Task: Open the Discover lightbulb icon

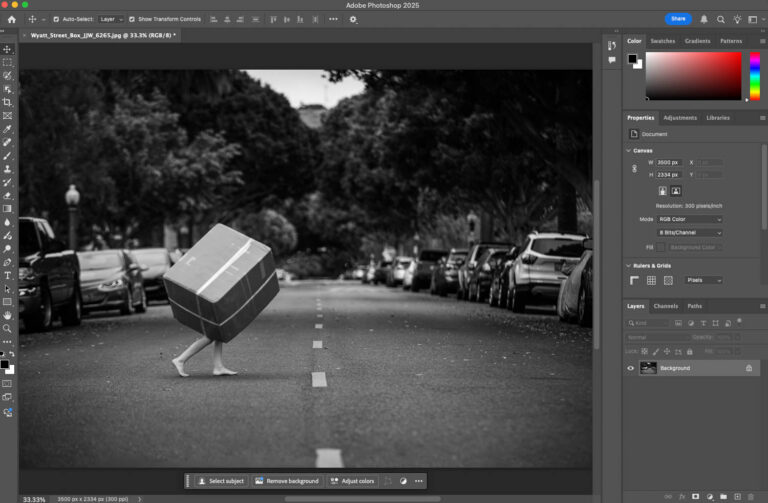Action: point(737,19)
